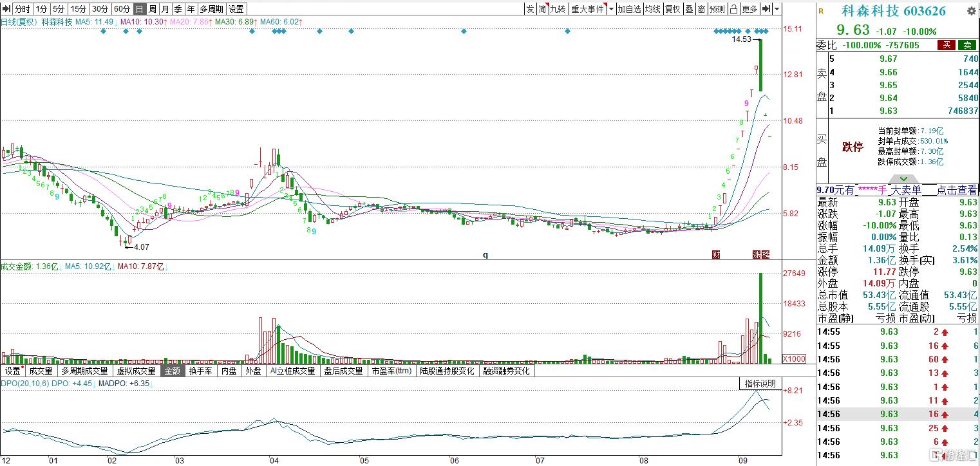Toggle the 预测 forecast button
Viewport: 980px width, 466px height.
coord(717,9)
